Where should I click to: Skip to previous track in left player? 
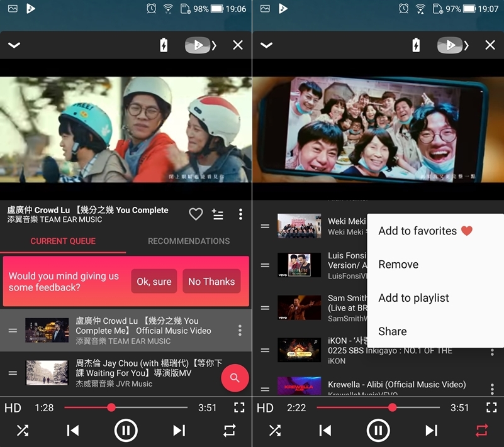point(72,431)
